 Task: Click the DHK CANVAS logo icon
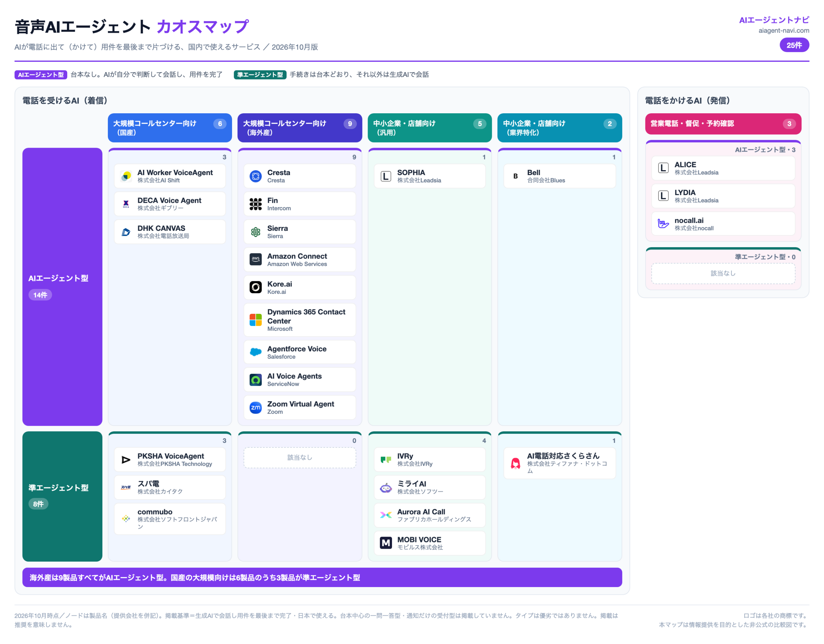(x=126, y=232)
